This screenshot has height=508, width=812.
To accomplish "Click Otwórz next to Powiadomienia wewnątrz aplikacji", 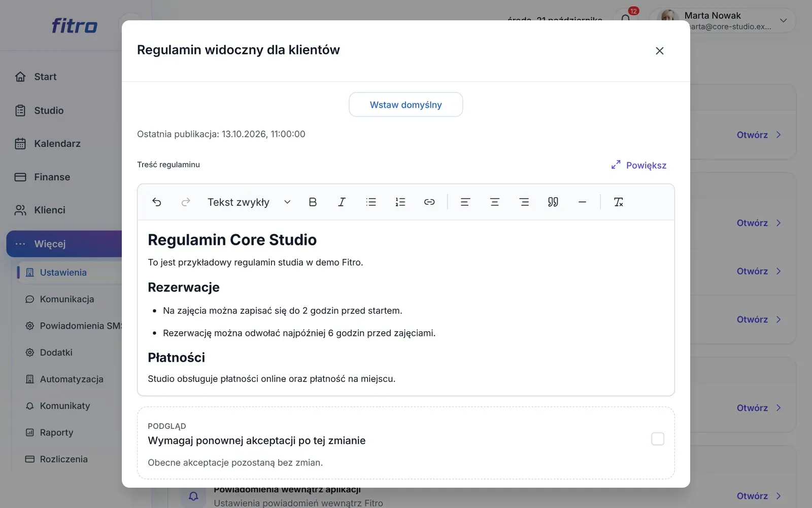I will point(759,496).
